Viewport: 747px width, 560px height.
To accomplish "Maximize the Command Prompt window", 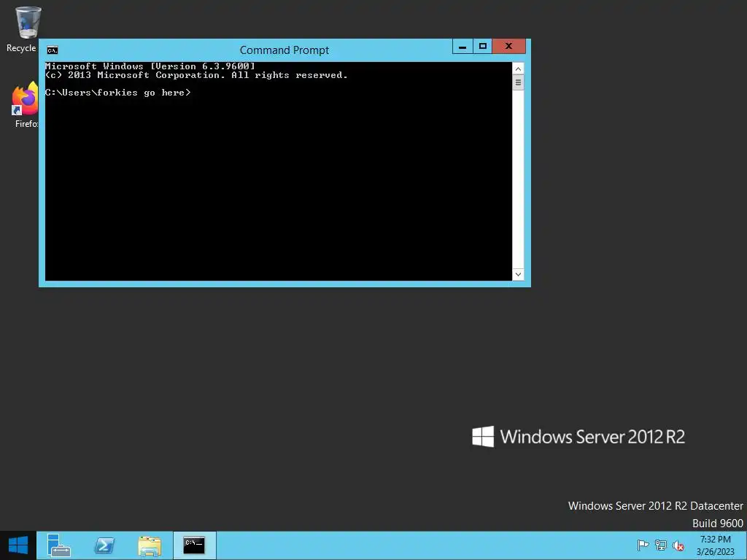I will pos(483,46).
